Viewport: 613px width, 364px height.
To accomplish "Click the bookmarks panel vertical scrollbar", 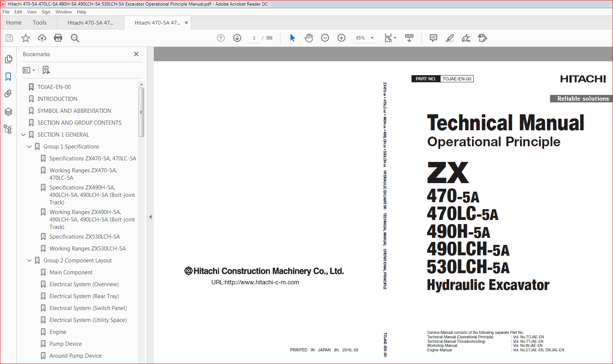I will tap(141, 112).
